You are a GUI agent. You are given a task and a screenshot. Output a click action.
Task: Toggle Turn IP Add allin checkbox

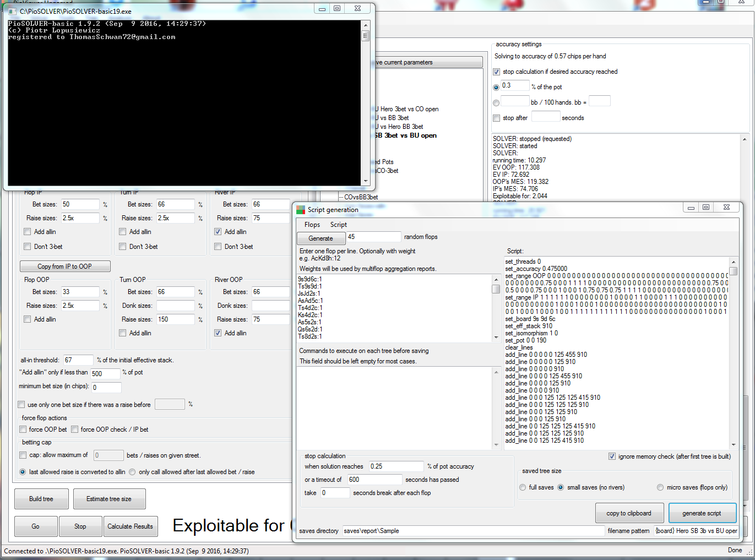(x=123, y=232)
